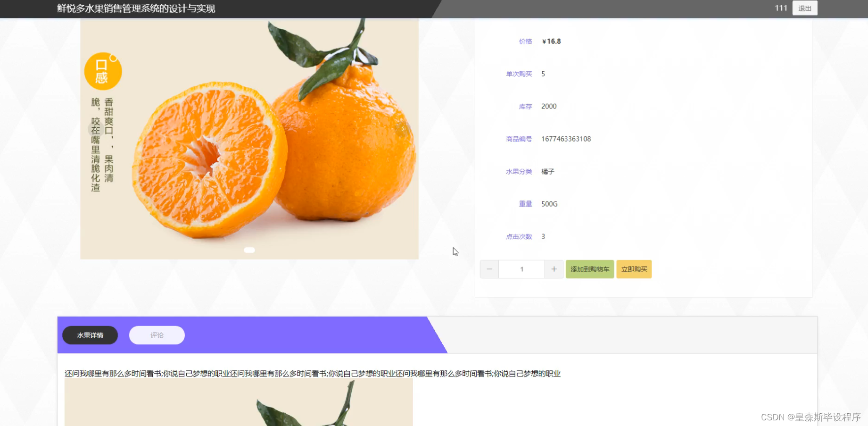Click the underlined 重量 weight label

coord(525,204)
